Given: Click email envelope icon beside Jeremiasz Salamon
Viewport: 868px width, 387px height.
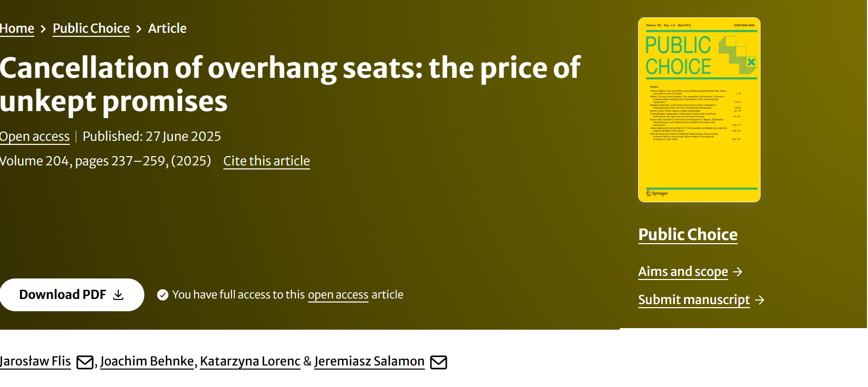Looking at the screenshot, I should tap(438, 362).
